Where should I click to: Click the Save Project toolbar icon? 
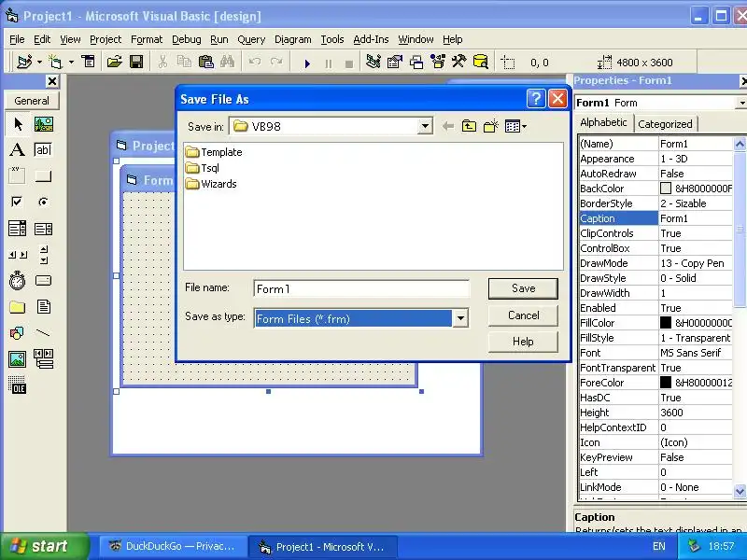(136, 62)
